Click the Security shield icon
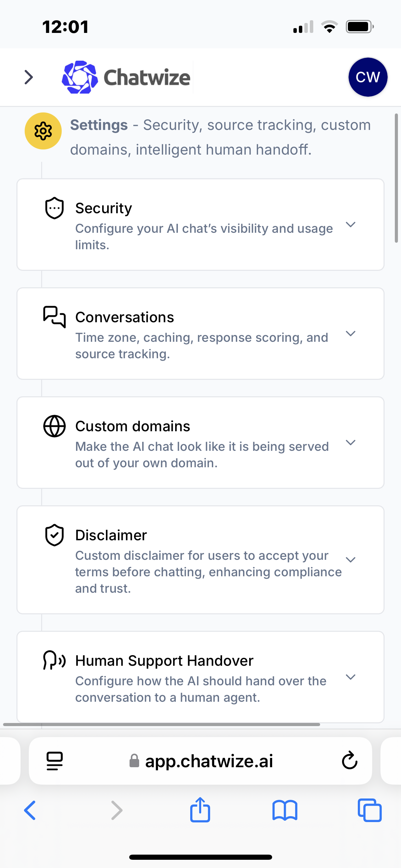 54,208
